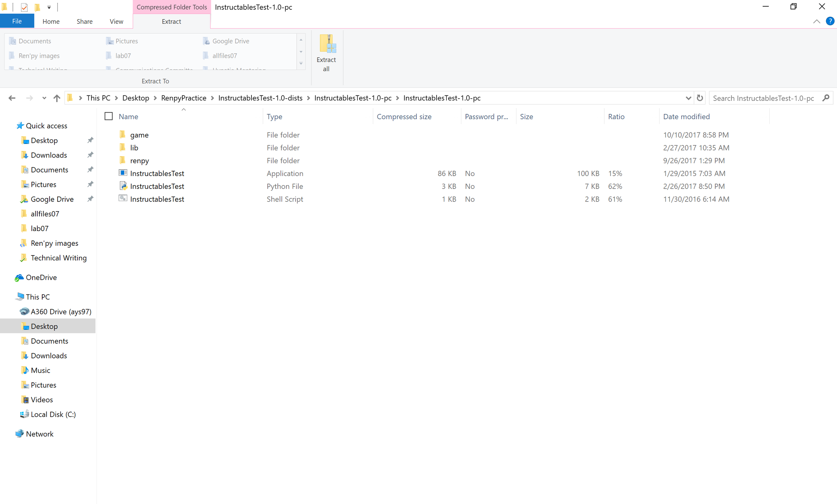
Task: Unpin Google Drive from Quick access
Action: (90, 199)
